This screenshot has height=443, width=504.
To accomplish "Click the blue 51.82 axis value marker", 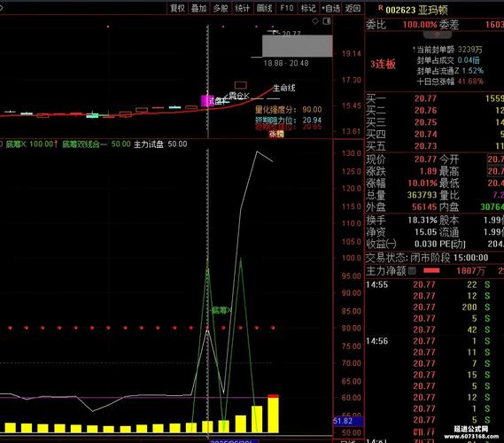I will (x=348, y=421).
